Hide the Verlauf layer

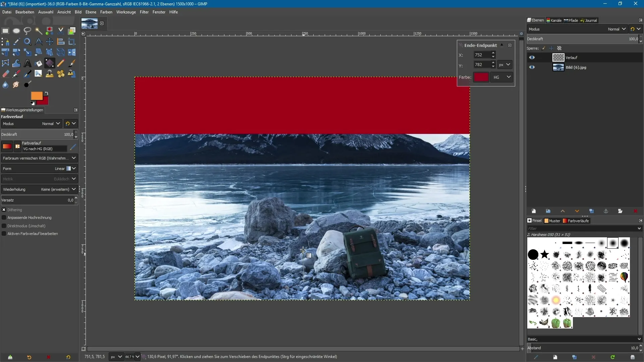(532, 58)
